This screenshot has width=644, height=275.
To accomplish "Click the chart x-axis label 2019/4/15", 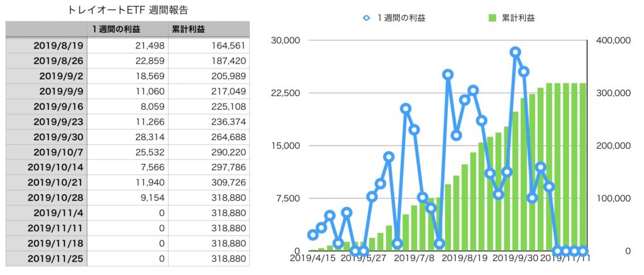I will point(312,259).
